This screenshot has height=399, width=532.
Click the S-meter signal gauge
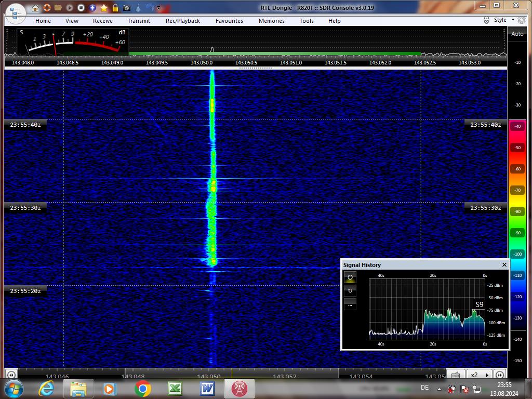pos(73,42)
